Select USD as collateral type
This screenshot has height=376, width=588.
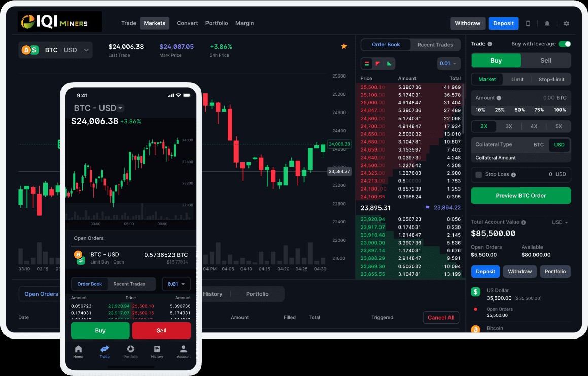click(559, 144)
